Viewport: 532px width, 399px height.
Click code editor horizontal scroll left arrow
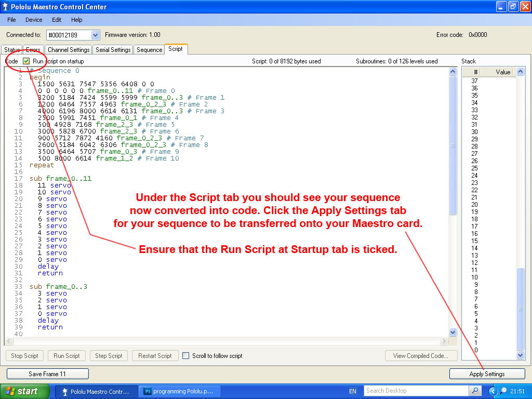(9, 341)
